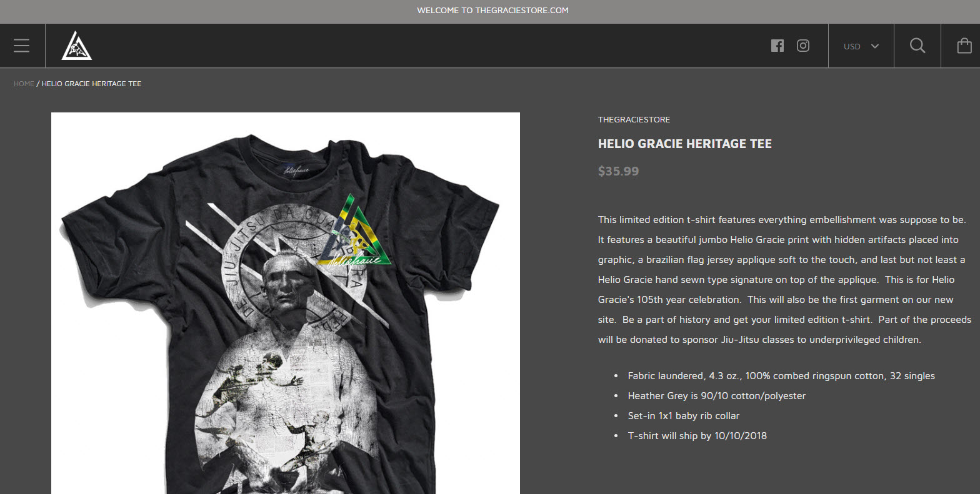Click the shirt collar signature label

[297, 169]
